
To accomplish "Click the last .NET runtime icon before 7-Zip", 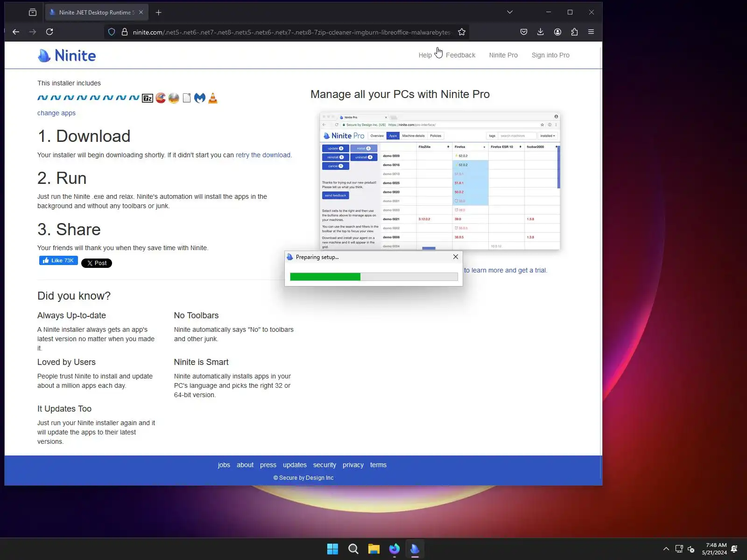I will [x=134, y=98].
